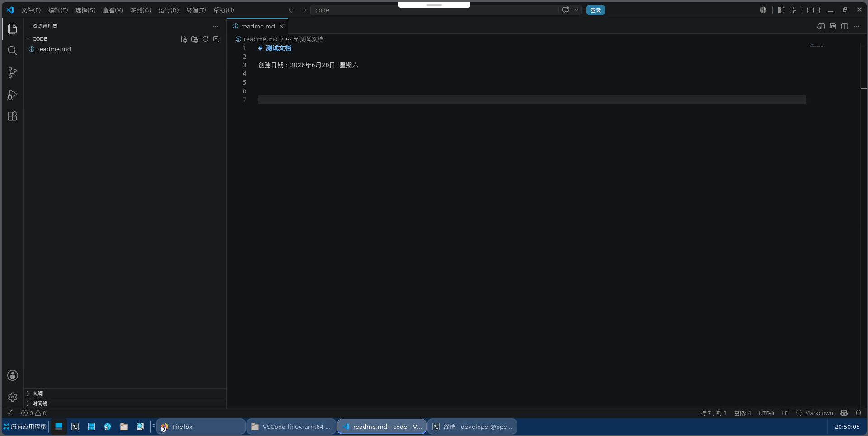Image resolution: width=868 pixels, height=436 pixels.
Task: Click '行 7，列 1' cursor position indicator
Action: 713,413
